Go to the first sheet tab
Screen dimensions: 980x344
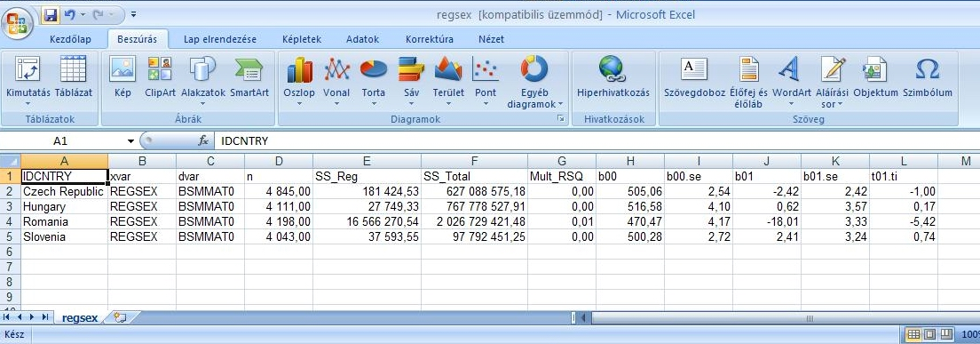tap(6, 317)
